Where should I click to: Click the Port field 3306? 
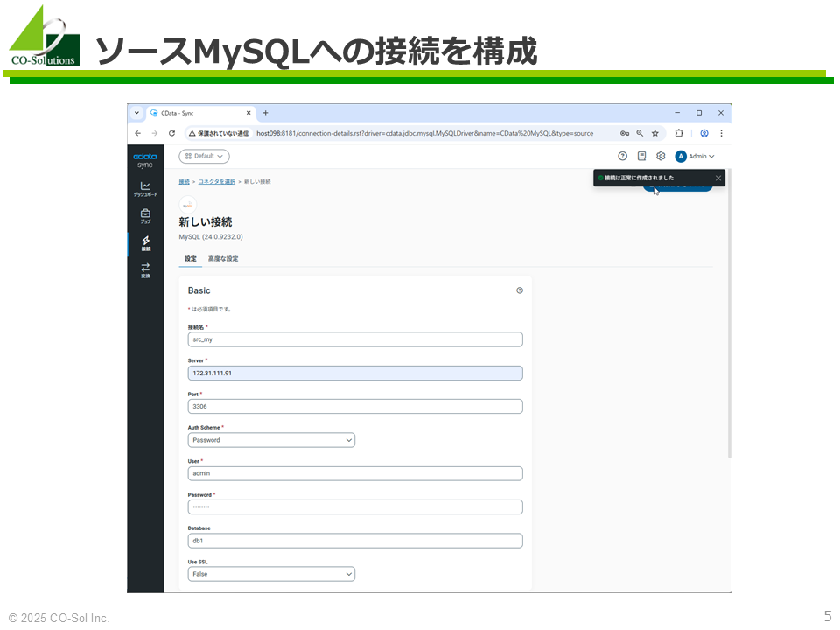355,407
